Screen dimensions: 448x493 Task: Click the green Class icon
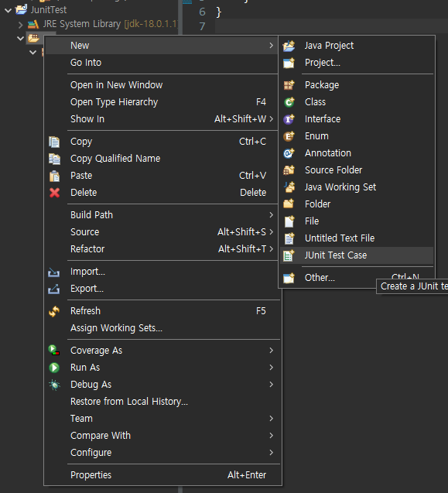289,102
